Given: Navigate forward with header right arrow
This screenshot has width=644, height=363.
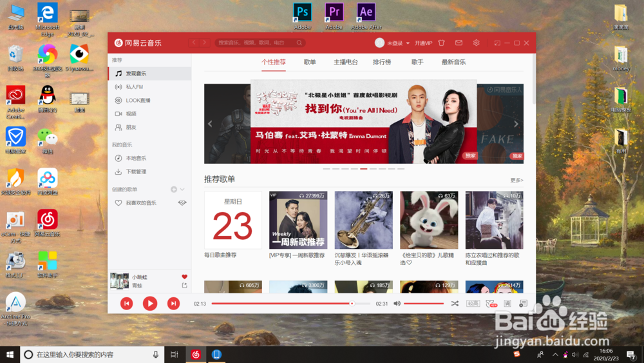Looking at the screenshot, I should tap(205, 43).
